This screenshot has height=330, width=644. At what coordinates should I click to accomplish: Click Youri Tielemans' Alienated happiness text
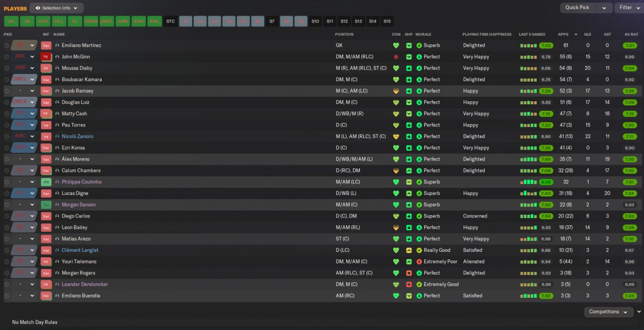click(474, 262)
